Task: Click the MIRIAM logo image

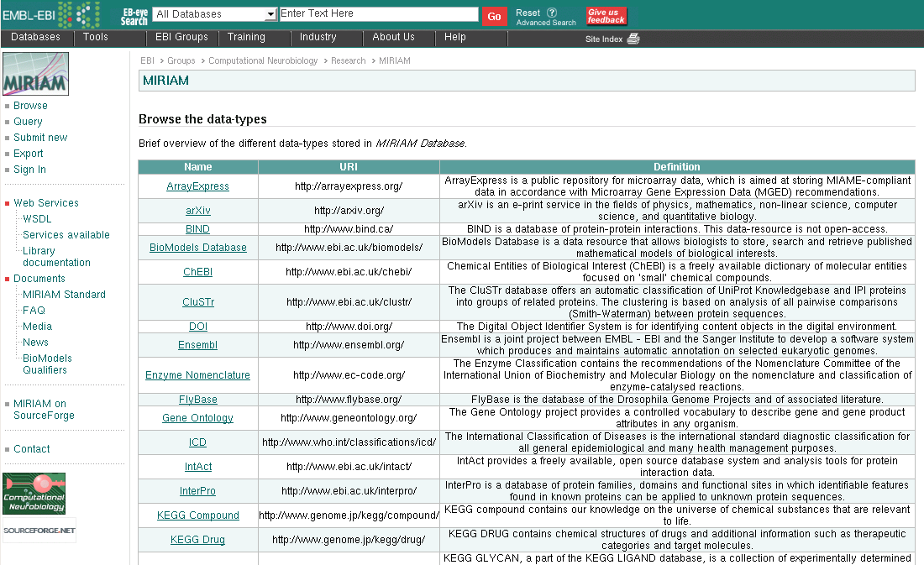Action: pyautogui.click(x=35, y=74)
